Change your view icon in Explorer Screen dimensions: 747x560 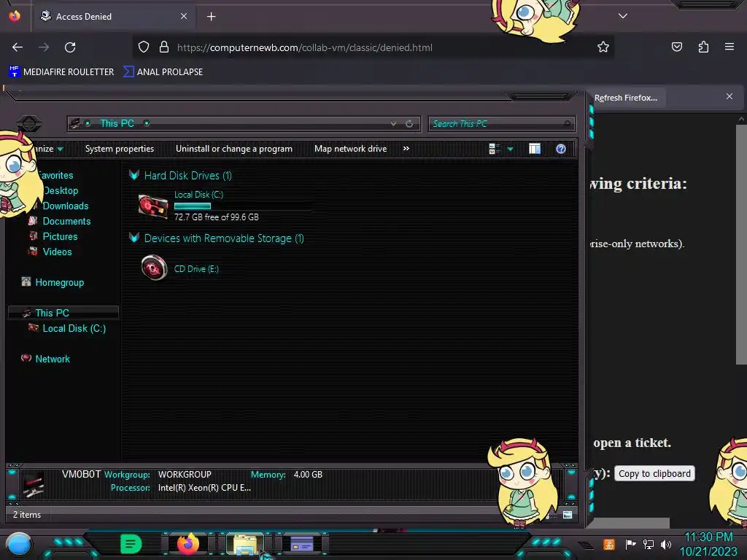(x=494, y=149)
